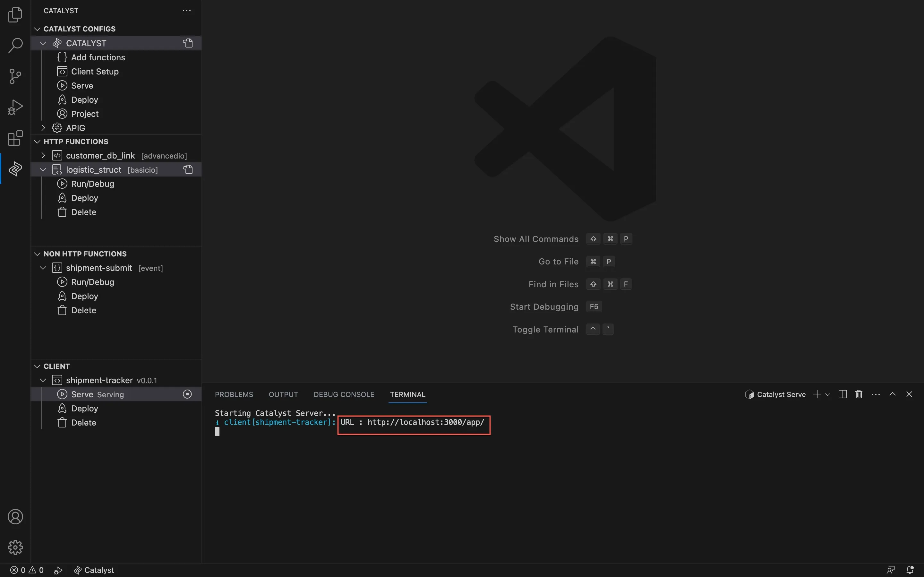Image resolution: width=924 pixels, height=577 pixels.
Task: Expand the customer_db_link function
Action: [x=43, y=155]
